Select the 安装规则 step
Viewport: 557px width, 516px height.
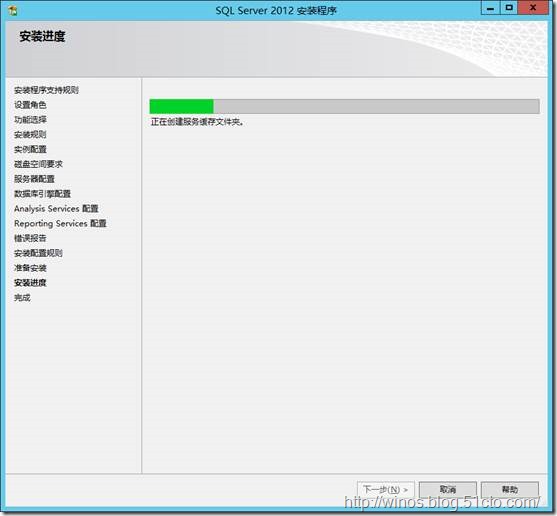pyautogui.click(x=30, y=135)
